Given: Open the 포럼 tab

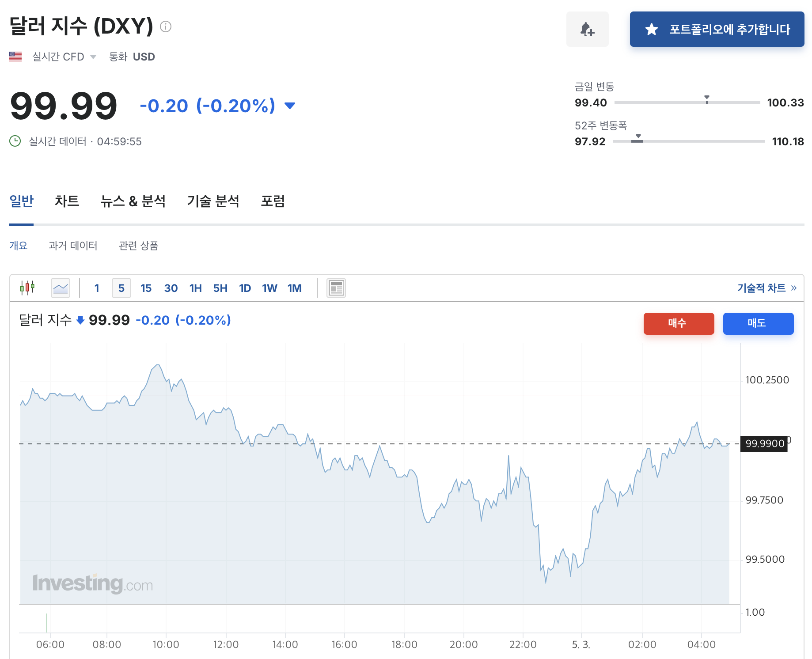Looking at the screenshot, I should tap(273, 201).
